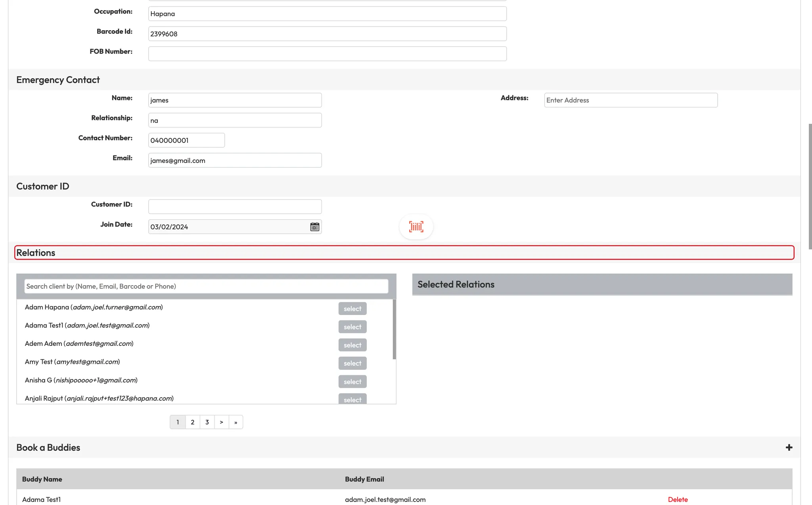Open the Join Date calendar picker icon
Viewport: 812px width, 505px height.
click(x=314, y=227)
